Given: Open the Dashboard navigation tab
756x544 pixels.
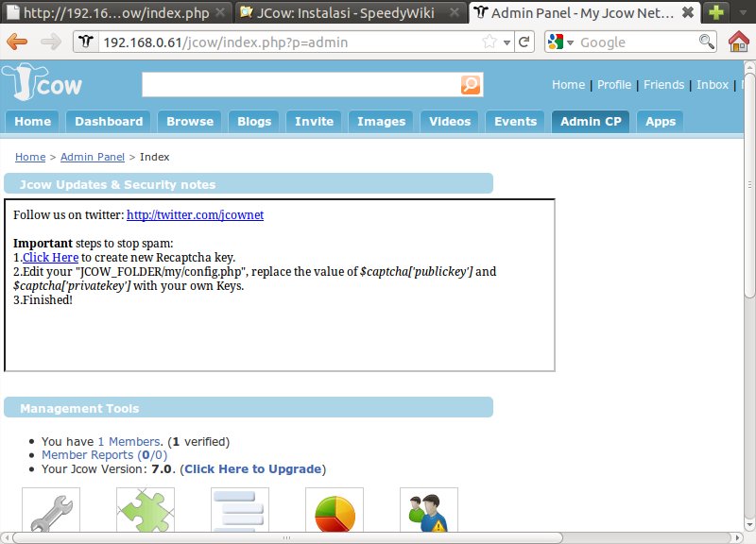Looking at the screenshot, I should click(x=109, y=122).
